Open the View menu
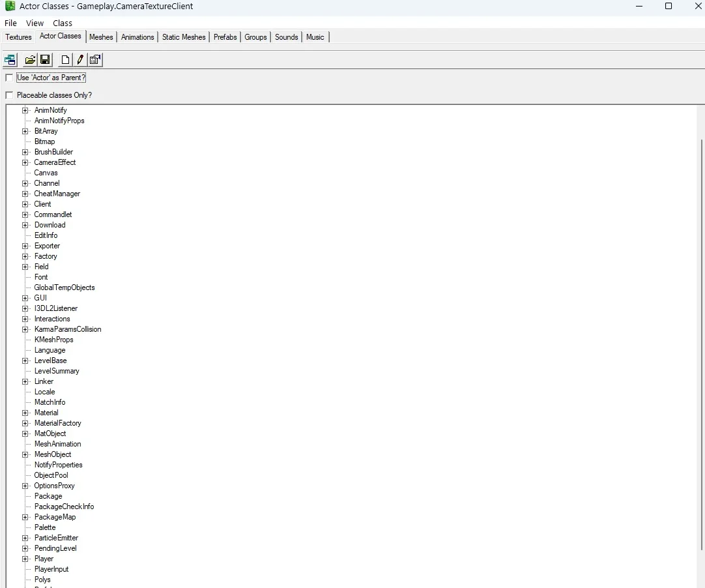Viewport: 705px width, 588px height. coord(35,23)
